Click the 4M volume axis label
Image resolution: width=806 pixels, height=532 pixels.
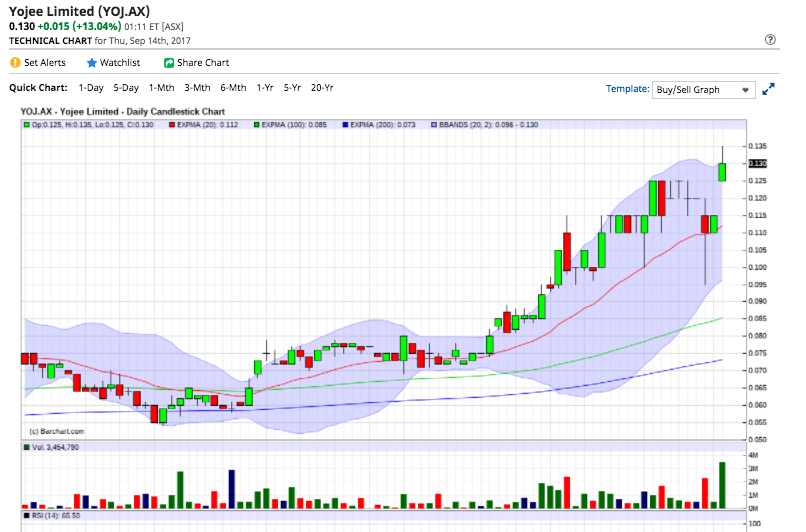(754, 455)
